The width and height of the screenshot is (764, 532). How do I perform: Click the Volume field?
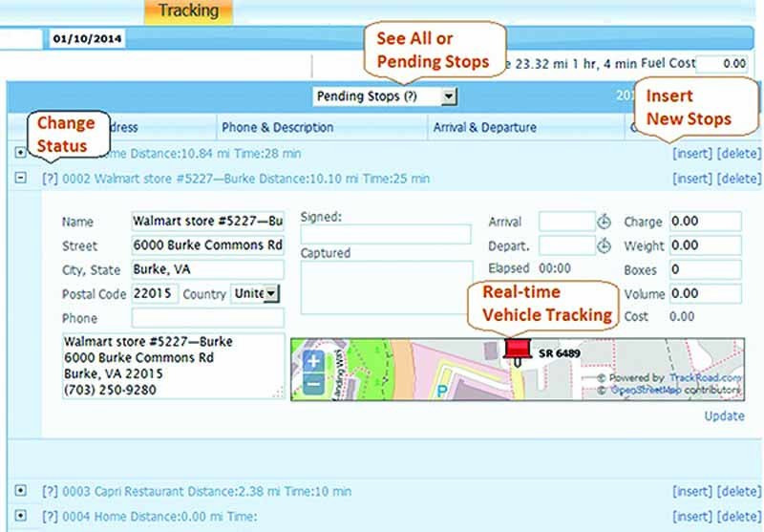coord(706,293)
